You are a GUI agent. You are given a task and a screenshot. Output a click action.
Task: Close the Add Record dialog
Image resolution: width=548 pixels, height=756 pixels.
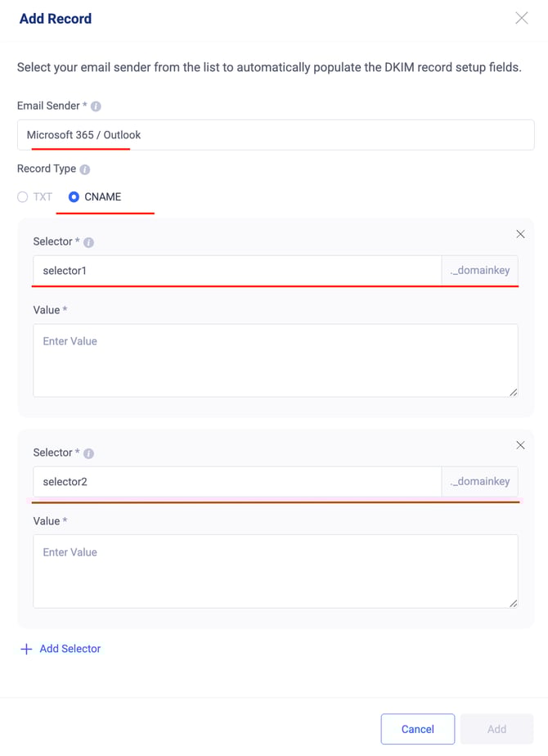[x=522, y=18]
